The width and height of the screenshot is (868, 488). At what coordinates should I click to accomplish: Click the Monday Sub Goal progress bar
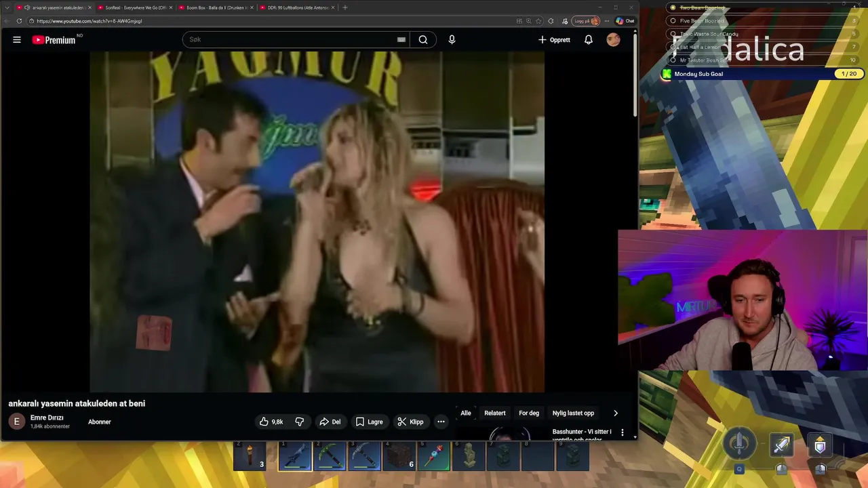[761, 74]
